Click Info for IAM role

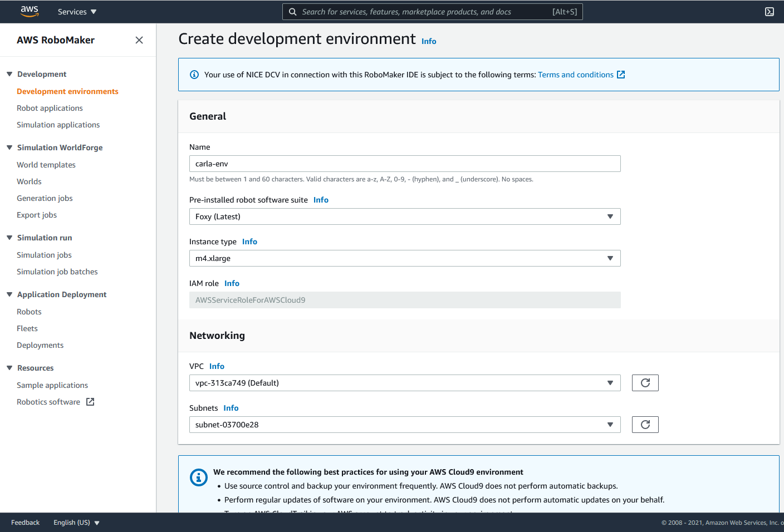[232, 283]
